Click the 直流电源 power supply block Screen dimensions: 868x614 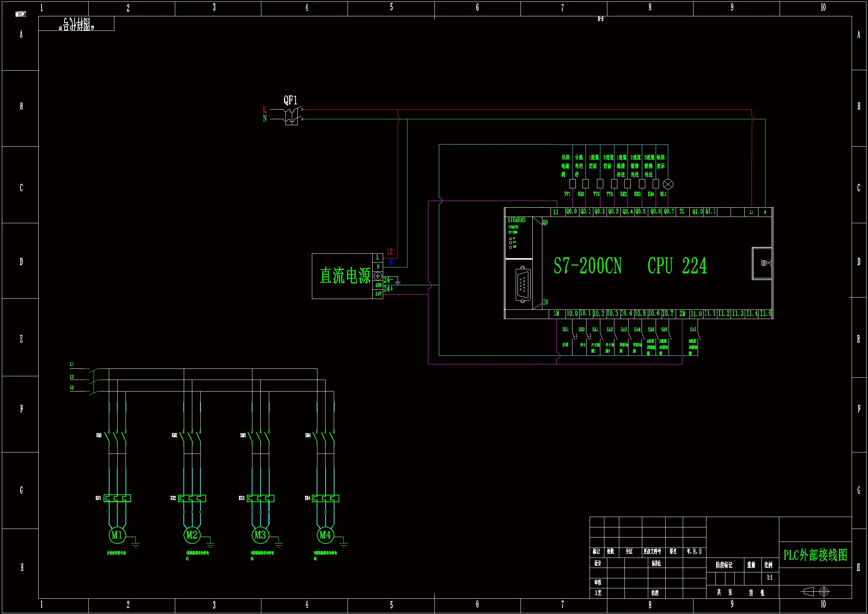click(x=345, y=276)
